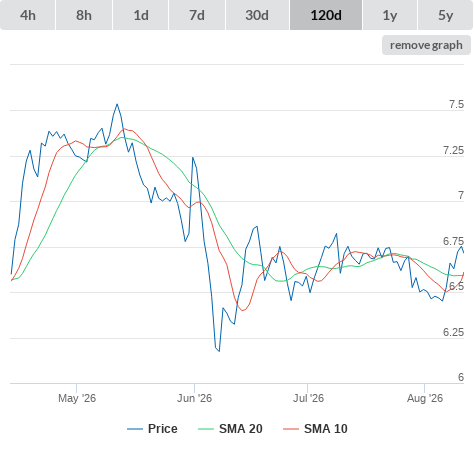Toggle SMA 10 series in legend
Screen dimensions: 474x455
point(326,429)
